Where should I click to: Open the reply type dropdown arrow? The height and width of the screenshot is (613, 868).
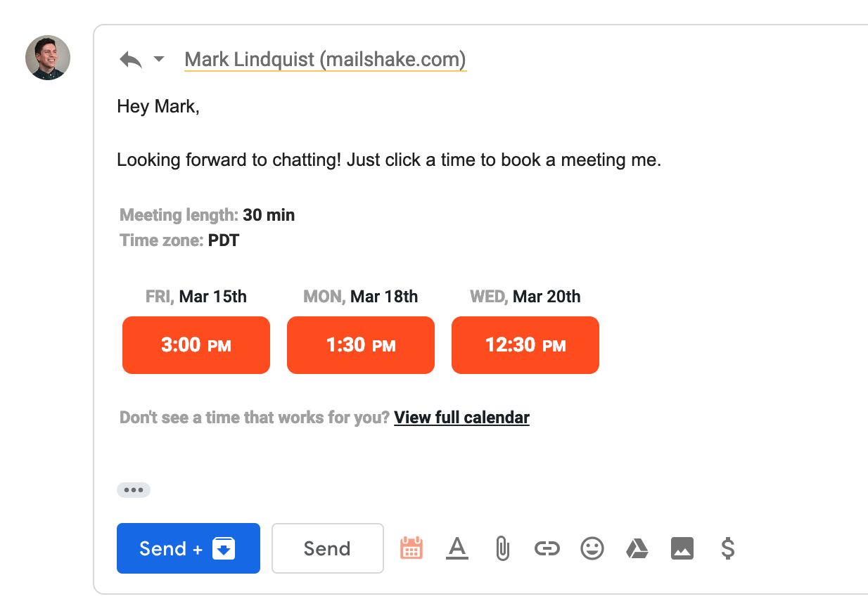pos(159,59)
